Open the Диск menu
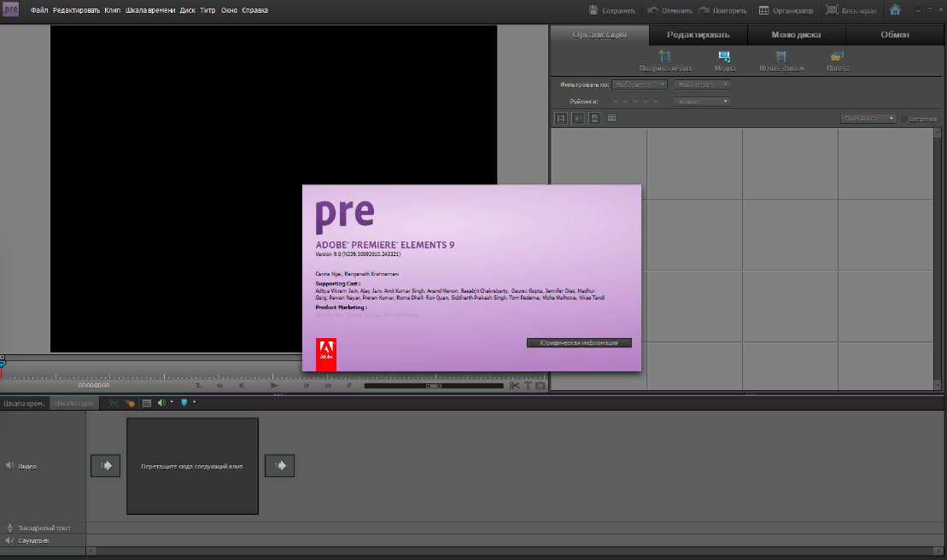The image size is (947, 560). click(x=187, y=10)
